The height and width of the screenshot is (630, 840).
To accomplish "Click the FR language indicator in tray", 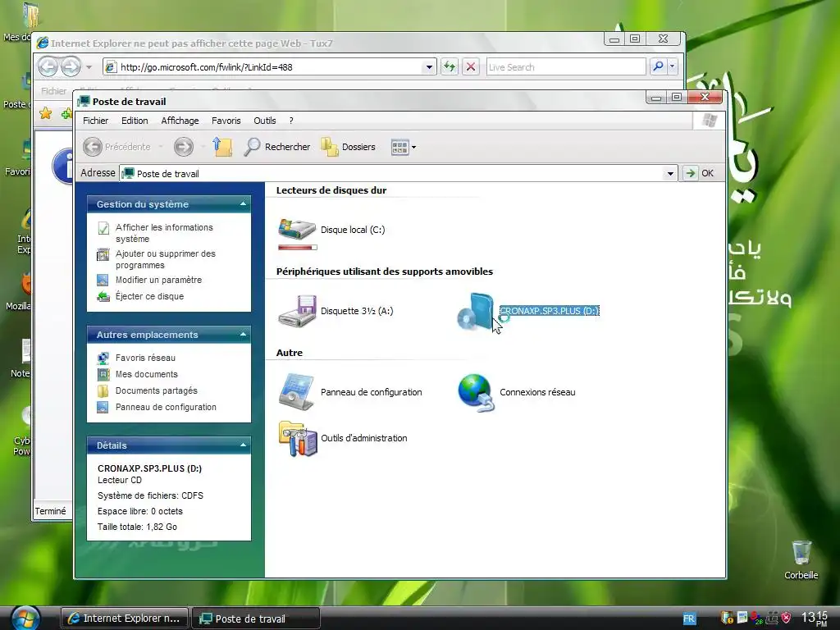I will click(x=689, y=619).
